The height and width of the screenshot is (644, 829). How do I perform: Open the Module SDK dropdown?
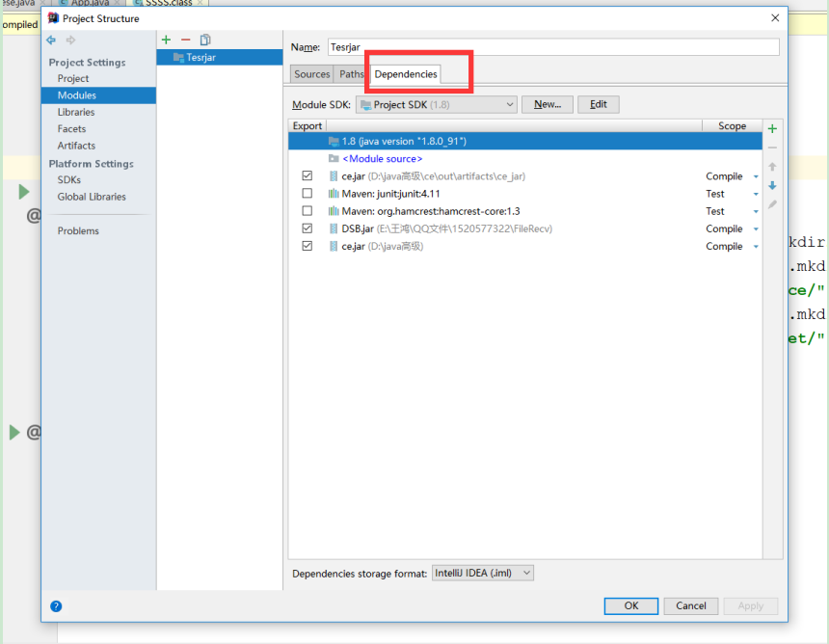pyautogui.click(x=437, y=105)
